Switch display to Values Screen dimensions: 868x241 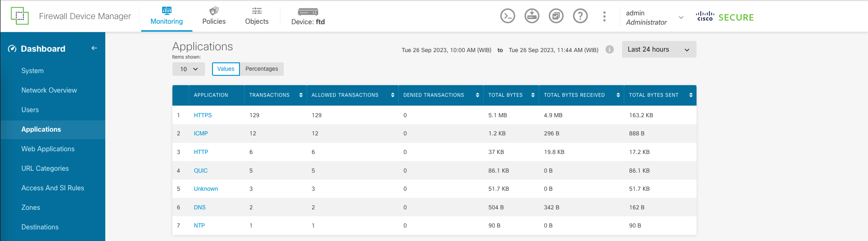click(x=226, y=69)
